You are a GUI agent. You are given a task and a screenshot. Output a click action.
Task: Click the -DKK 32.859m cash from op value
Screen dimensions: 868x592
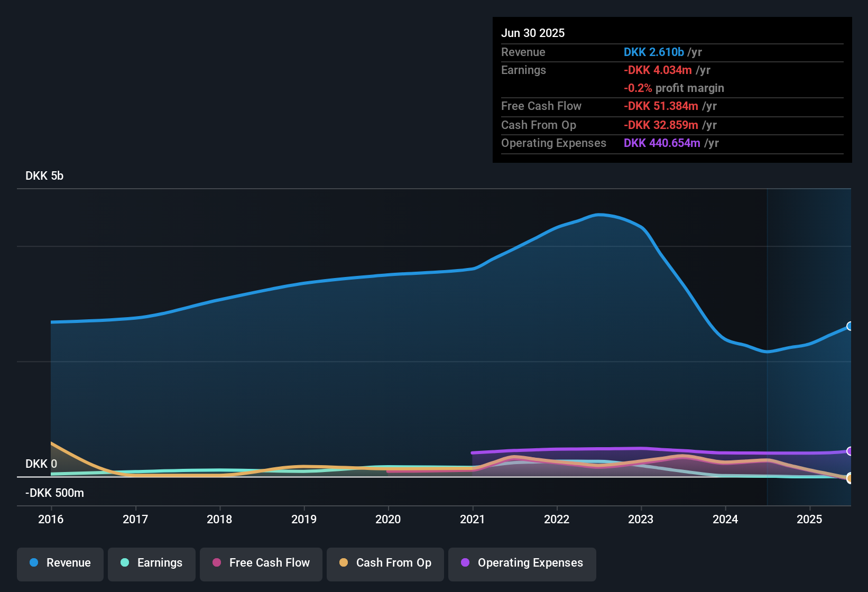[x=661, y=125]
